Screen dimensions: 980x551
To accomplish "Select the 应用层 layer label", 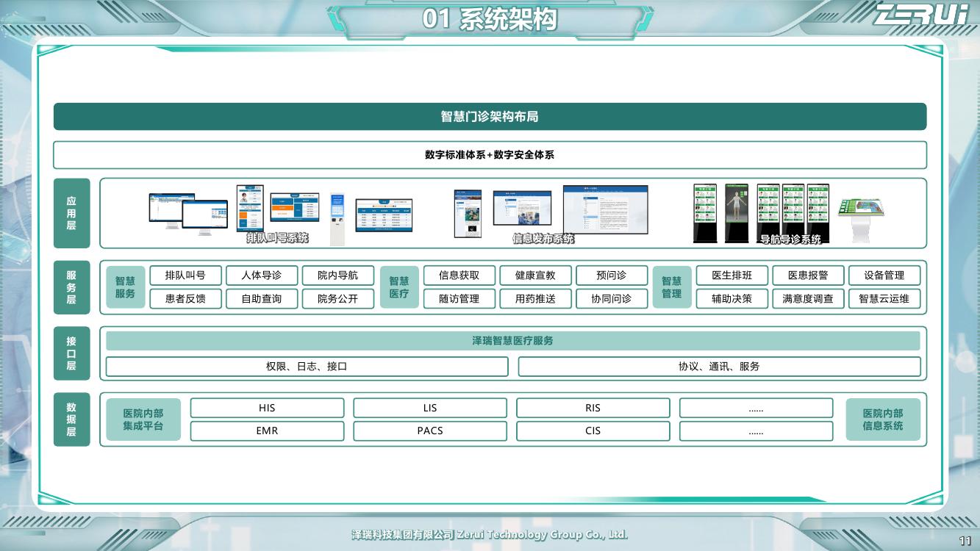I will [71, 213].
